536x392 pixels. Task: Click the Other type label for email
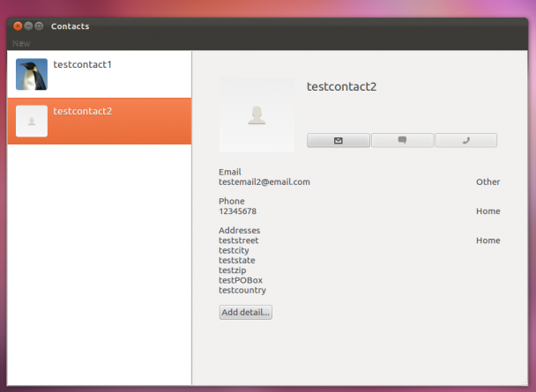coord(488,182)
